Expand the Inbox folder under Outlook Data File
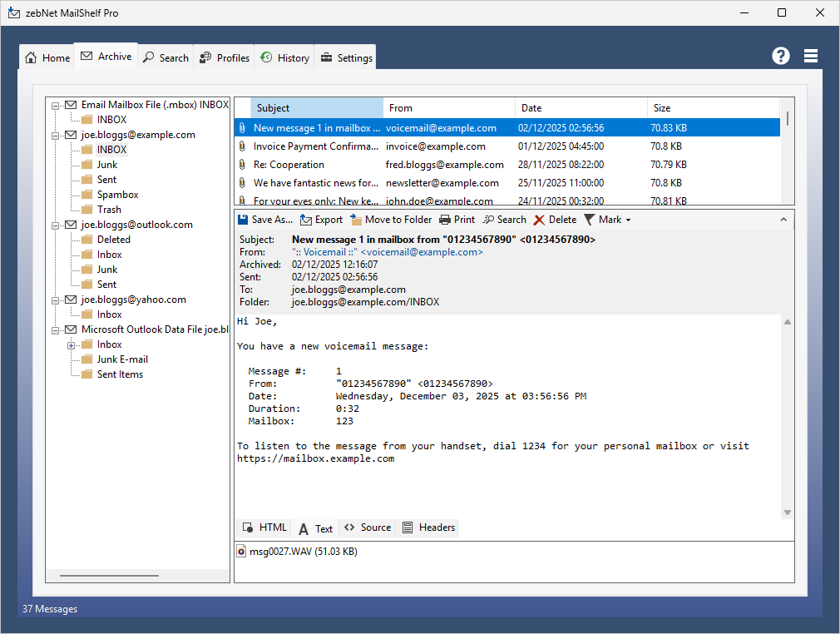Image resolution: width=840 pixels, height=634 pixels. (x=71, y=344)
